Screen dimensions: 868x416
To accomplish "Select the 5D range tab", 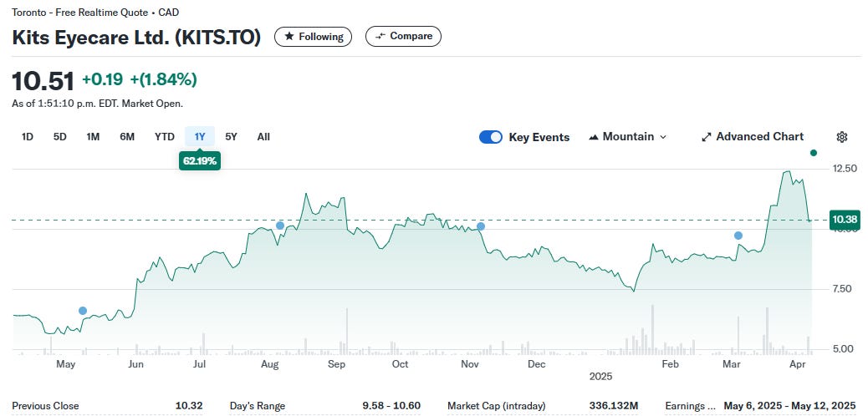I will point(59,137).
